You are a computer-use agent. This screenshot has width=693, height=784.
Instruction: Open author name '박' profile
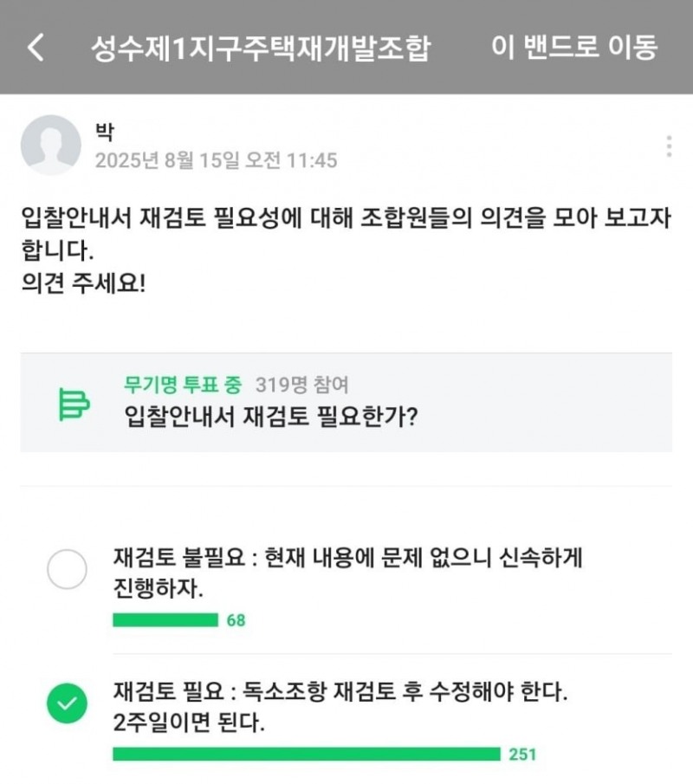104,132
